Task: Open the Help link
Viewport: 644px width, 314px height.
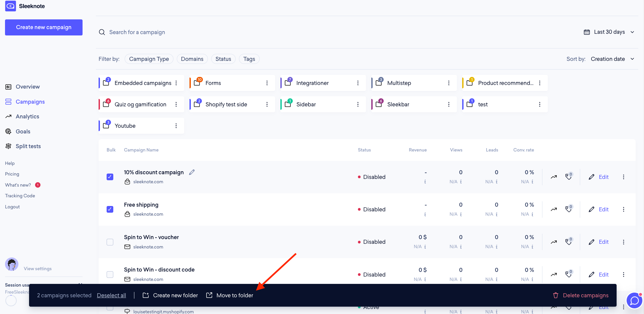Action: [10, 163]
